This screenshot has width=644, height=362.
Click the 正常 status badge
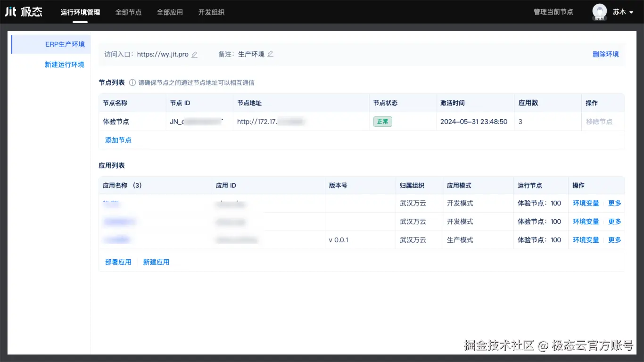coord(383,122)
